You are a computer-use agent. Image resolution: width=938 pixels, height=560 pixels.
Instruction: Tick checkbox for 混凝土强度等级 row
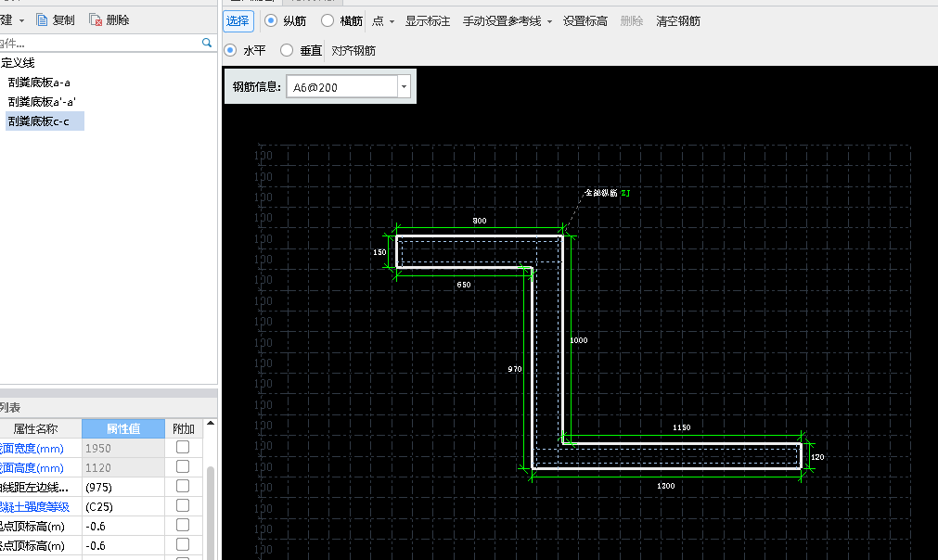click(183, 505)
